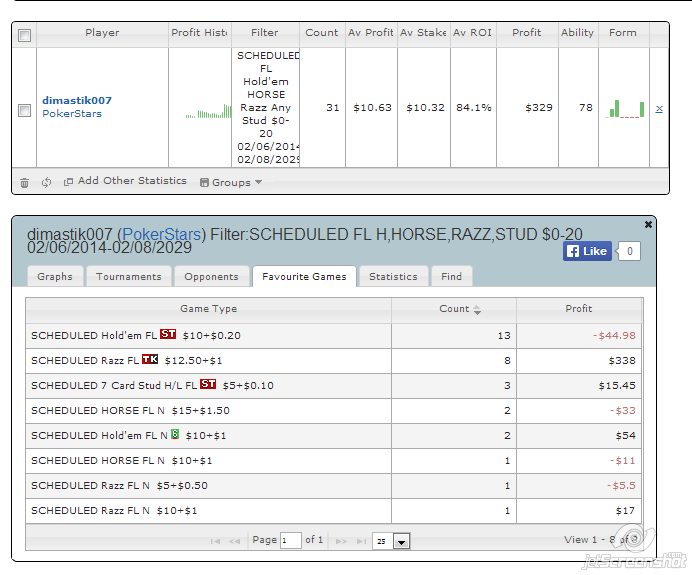The width and height of the screenshot is (692, 575).
Task: Switch to the Statistics tab
Action: click(393, 277)
